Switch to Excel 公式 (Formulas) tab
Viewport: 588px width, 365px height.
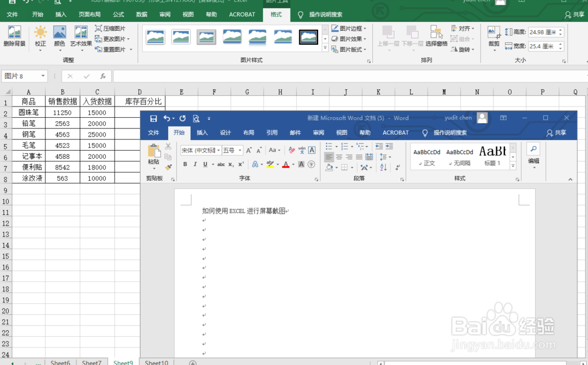pyautogui.click(x=119, y=15)
